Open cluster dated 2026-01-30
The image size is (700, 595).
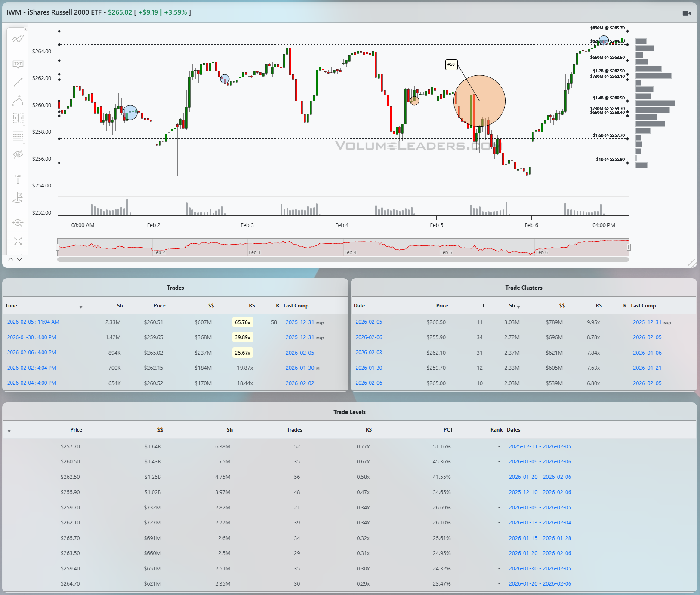(369, 368)
